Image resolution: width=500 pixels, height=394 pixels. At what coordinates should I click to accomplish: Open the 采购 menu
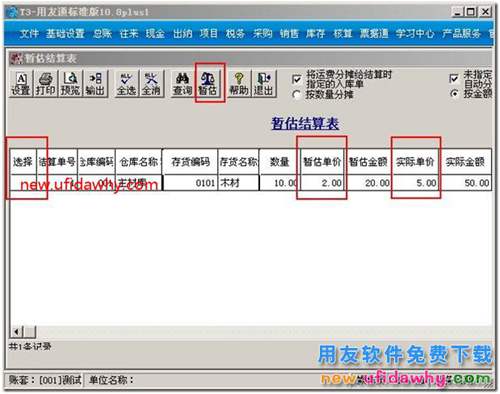263,33
